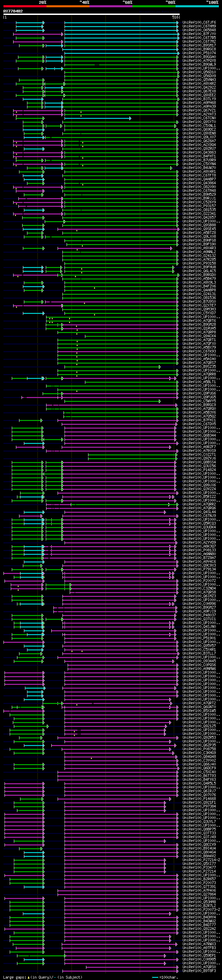Select the UniRef100_Q9ZR53 label
This screenshot has height=980, width=222.
(x=199, y=738)
